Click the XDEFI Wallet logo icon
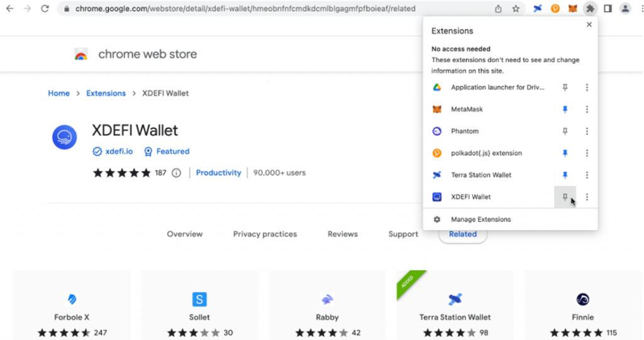The width and height of the screenshot is (644, 340). (65, 137)
